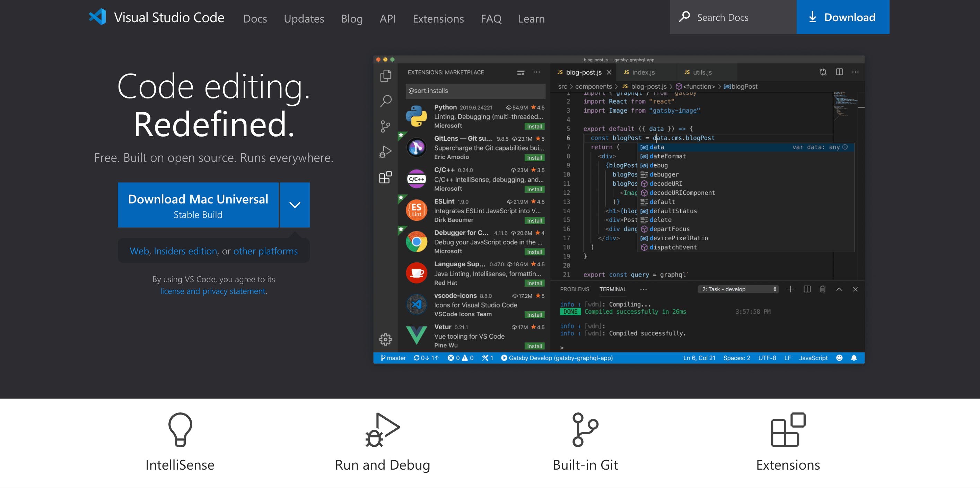
Task: Click the split editor icon in editor toolbar
Action: tap(839, 72)
